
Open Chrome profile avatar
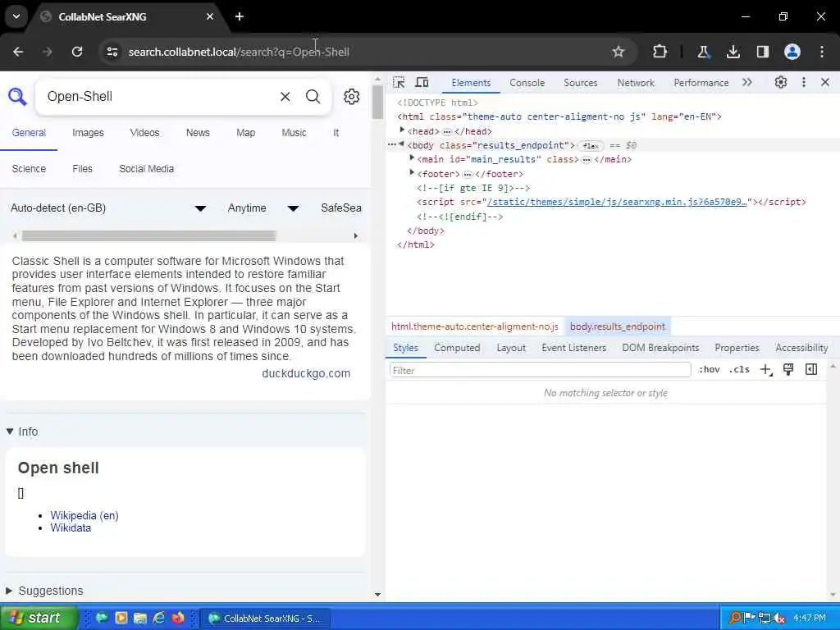pos(792,52)
